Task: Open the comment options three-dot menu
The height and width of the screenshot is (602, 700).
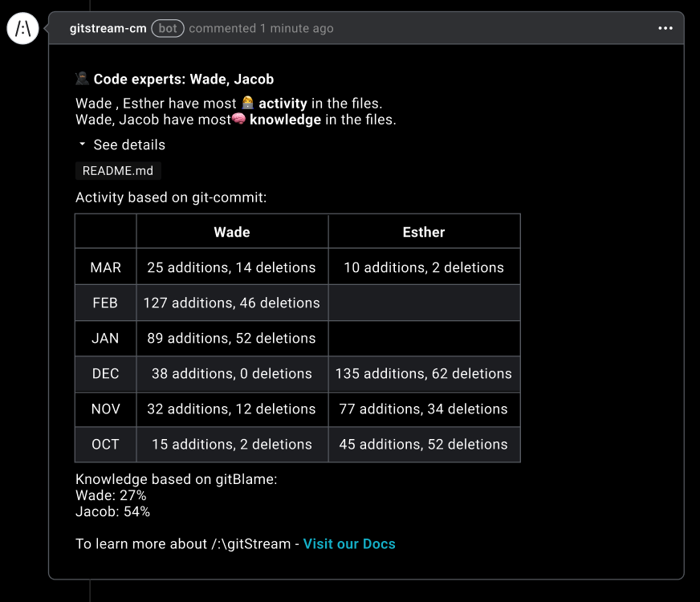Action: tap(665, 28)
